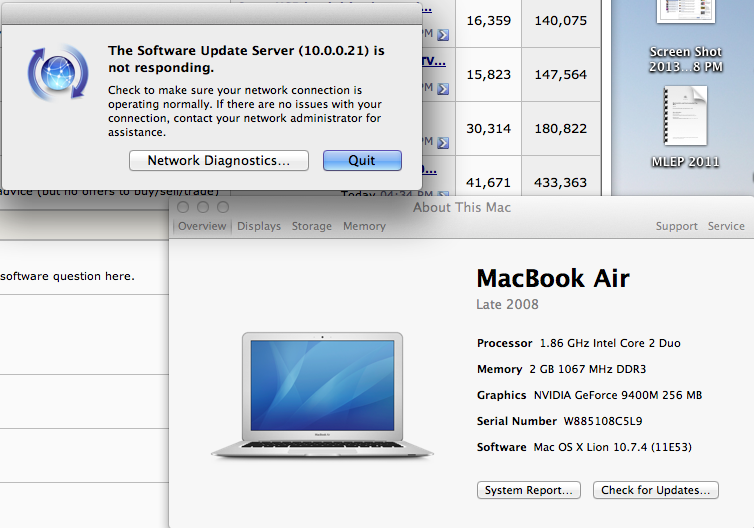Screen dimensions: 754x528
Task: Click the serial number W885108C5L9
Action: click(603, 421)
